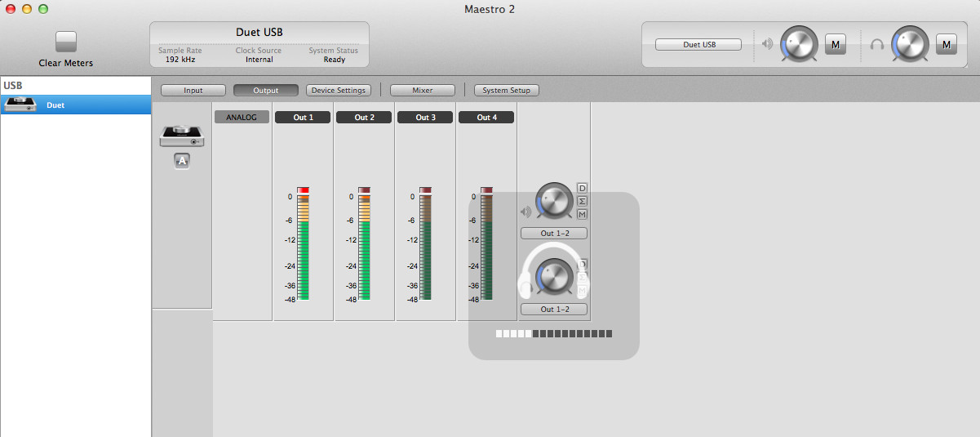Click the Out 3 channel label

pos(425,118)
